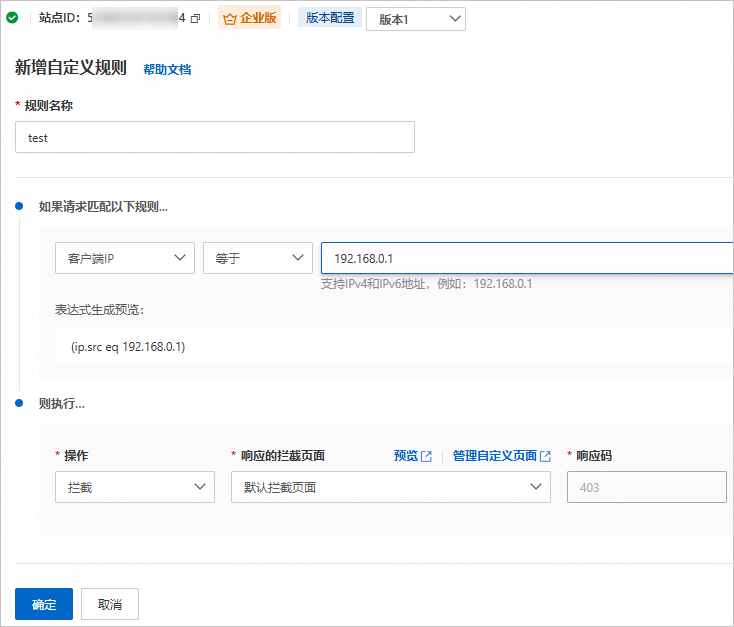Open 管理自定义页面 external link icon
This screenshot has height=627, width=734.
(545, 456)
